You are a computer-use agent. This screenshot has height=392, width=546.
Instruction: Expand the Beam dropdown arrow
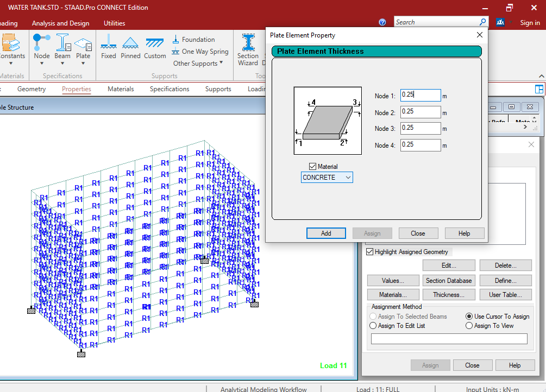coord(62,64)
